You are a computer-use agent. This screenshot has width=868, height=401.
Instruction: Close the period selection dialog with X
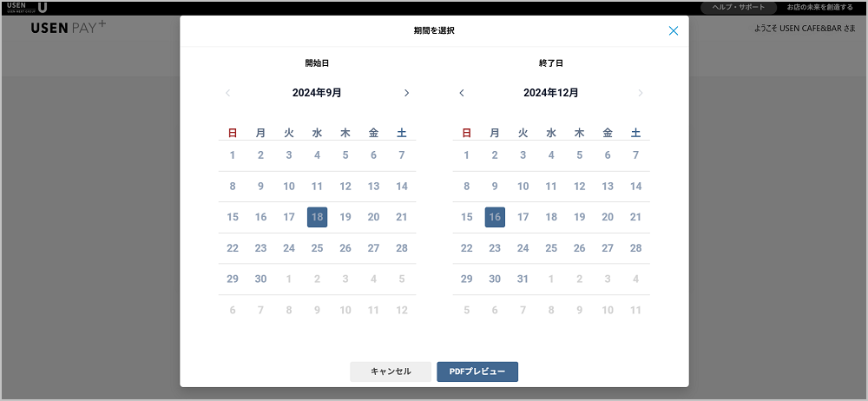674,31
